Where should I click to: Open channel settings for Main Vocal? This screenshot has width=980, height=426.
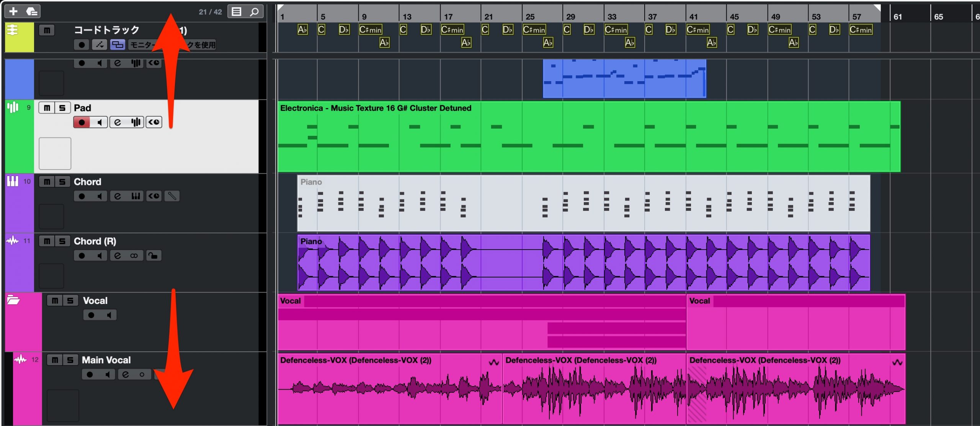(126, 375)
